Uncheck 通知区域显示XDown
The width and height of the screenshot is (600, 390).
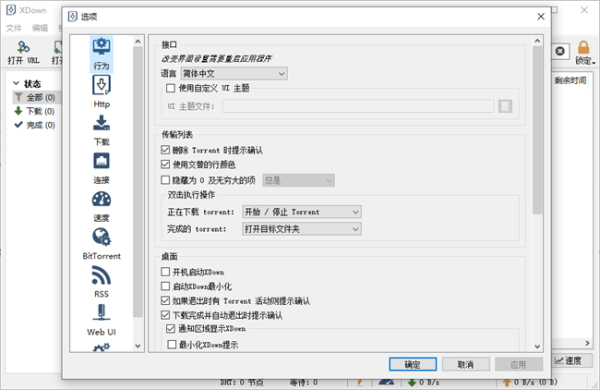(x=171, y=329)
